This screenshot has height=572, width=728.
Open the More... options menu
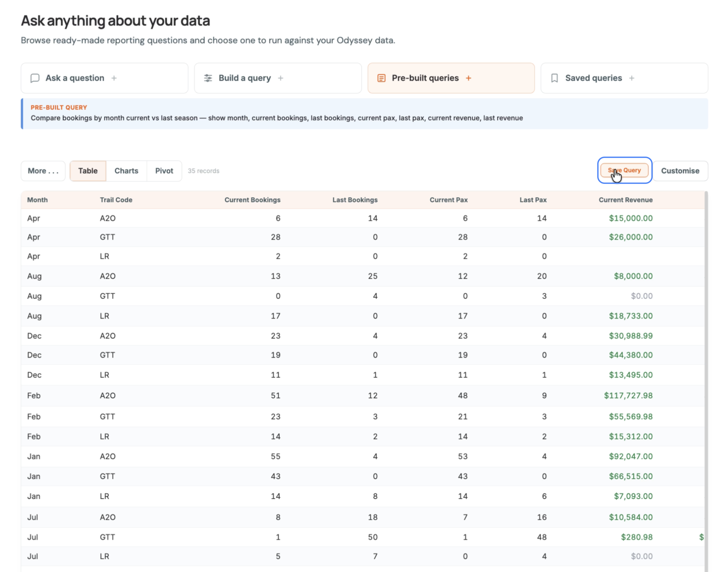pyautogui.click(x=43, y=171)
